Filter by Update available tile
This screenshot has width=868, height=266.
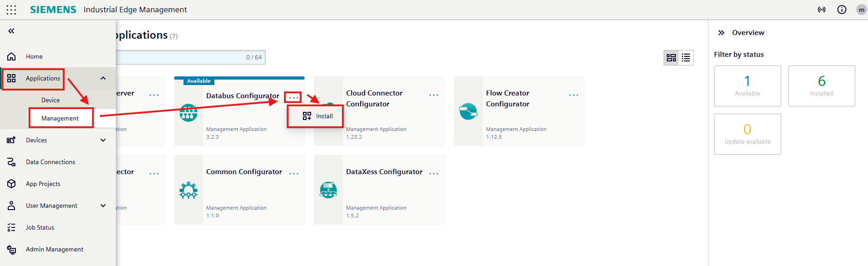[747, 134]
